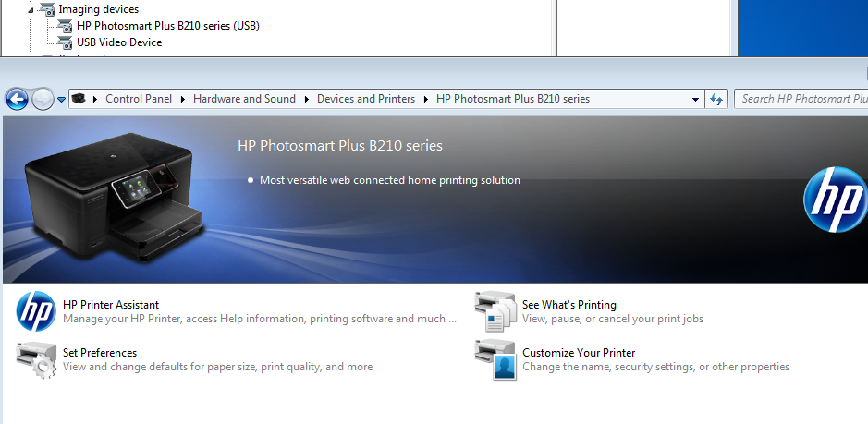The image size is (868, 424).
Task: Focus the Search HP Photosmart Plus field
Action: [801, 99]
